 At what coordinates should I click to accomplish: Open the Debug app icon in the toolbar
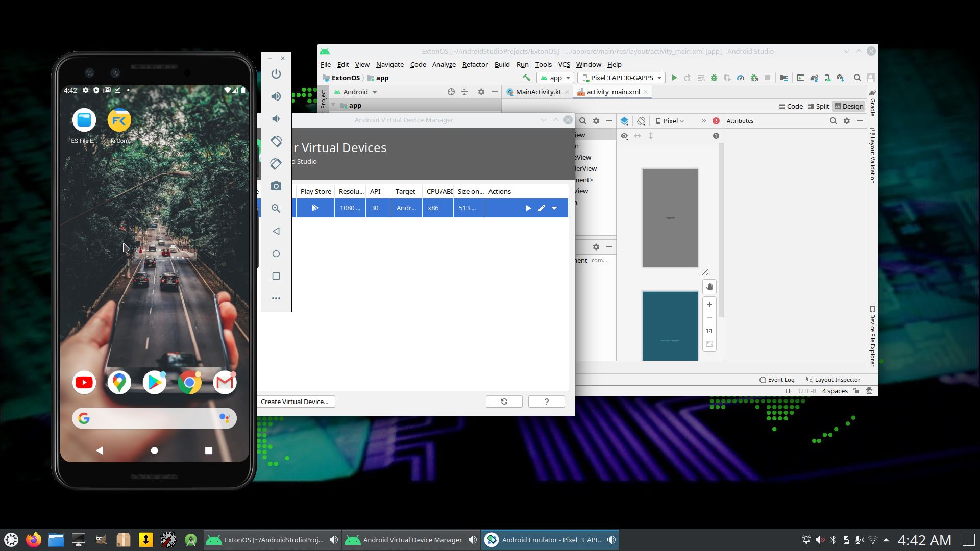point(714,78)
